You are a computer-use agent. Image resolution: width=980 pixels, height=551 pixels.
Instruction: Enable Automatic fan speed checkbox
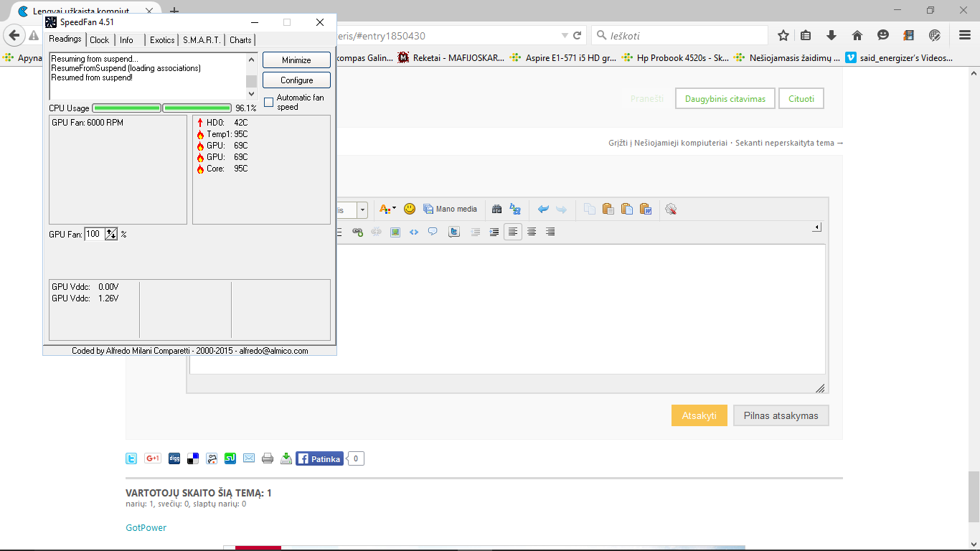click(x=269, y=102)
